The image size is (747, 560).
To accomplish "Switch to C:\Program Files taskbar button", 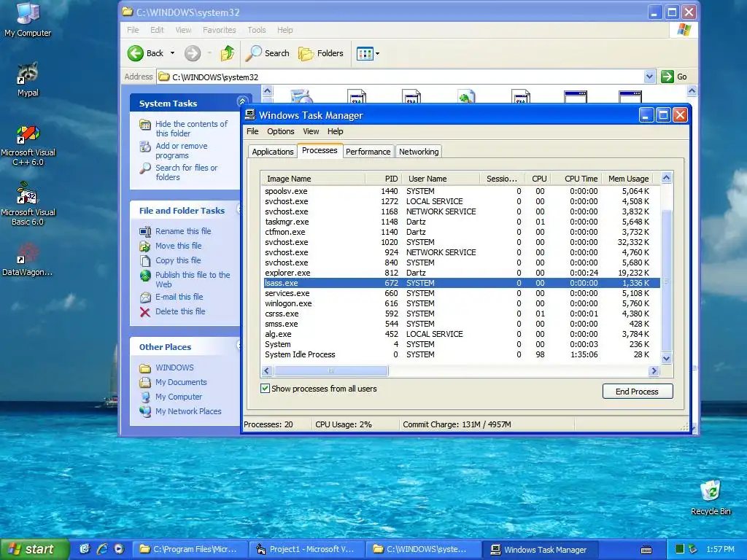I will [190, 550].
